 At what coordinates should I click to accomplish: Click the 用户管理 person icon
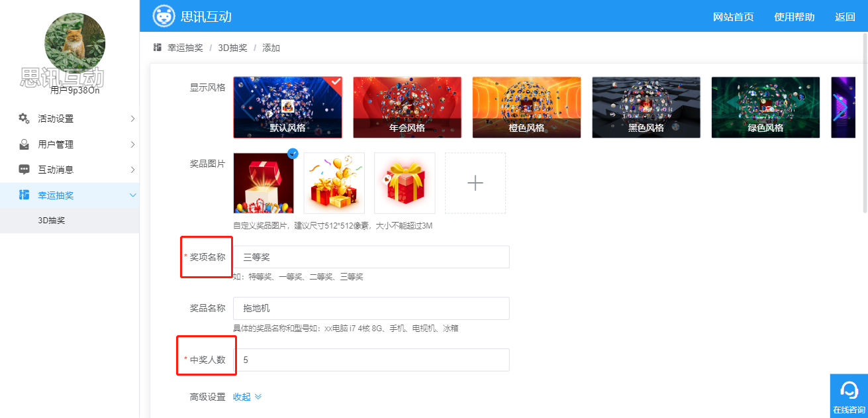(24, 144)
